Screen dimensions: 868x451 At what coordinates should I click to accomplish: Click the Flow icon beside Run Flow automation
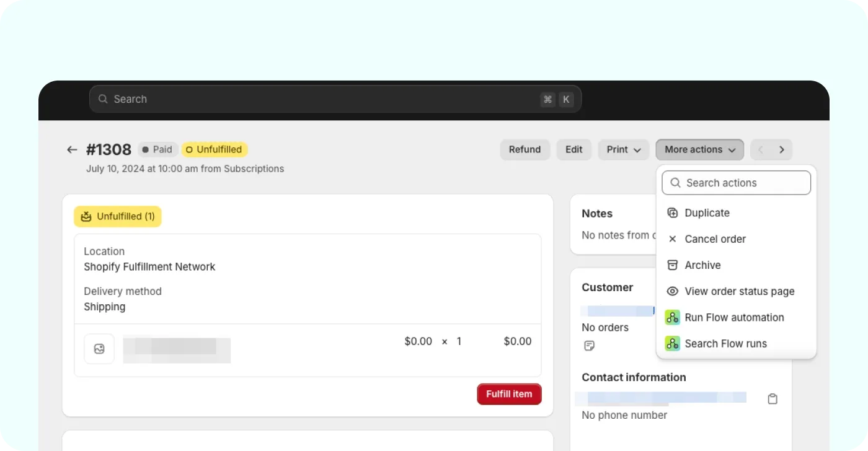click(x=672, y=317)
